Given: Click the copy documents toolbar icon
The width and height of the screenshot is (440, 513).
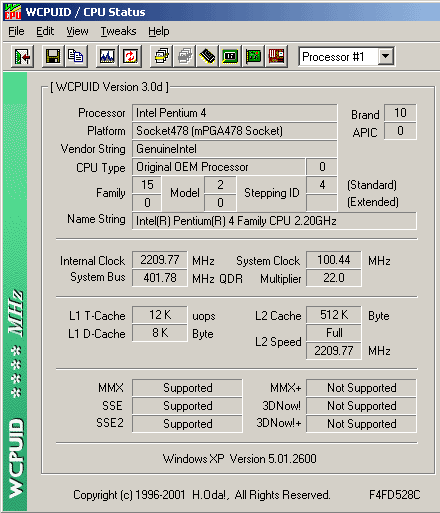Looking at the screenshot, I should [76, 56].
